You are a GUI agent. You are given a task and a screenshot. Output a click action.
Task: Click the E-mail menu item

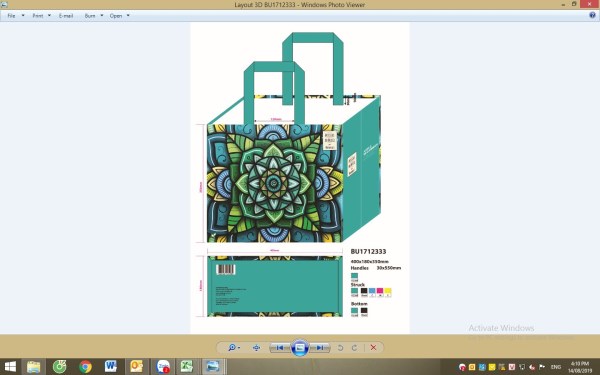(66, 16)
